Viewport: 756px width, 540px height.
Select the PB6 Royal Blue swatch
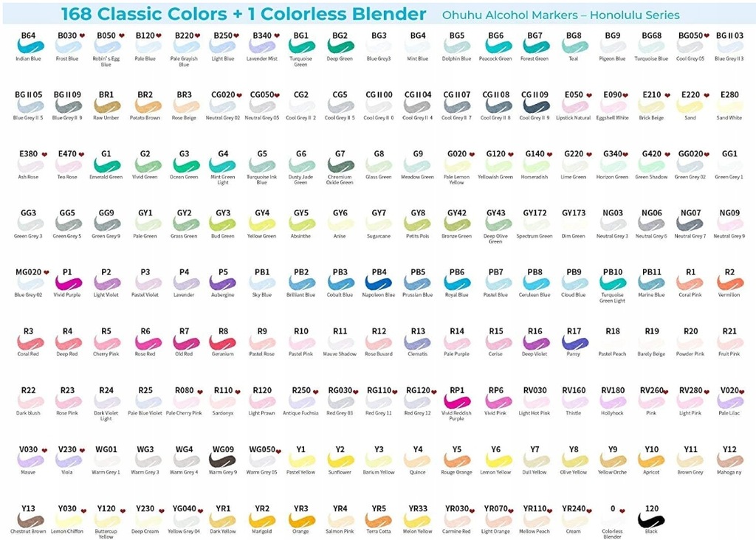458,283
